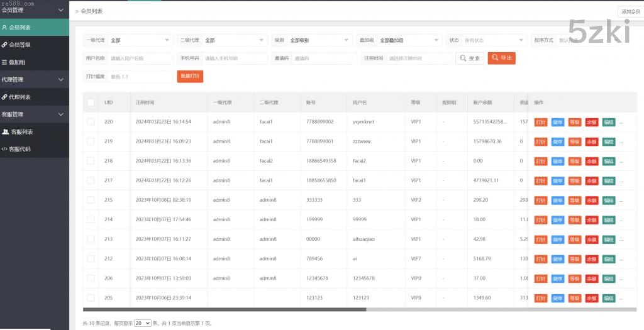The height and width of the screenshot is (330, 644).
Task: Check the row checkbox for UID 219
Action: pos(91,141)
